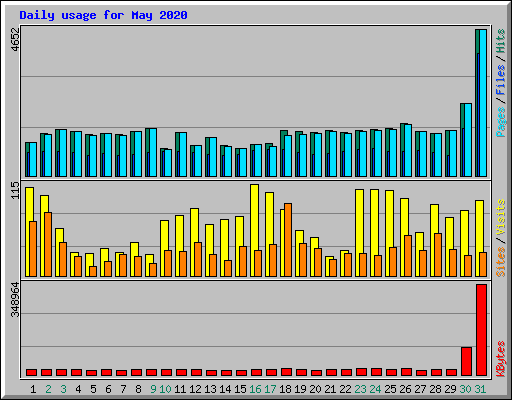Click day 24 on the date axis
The image size is (512, 400).
point(375,389)
